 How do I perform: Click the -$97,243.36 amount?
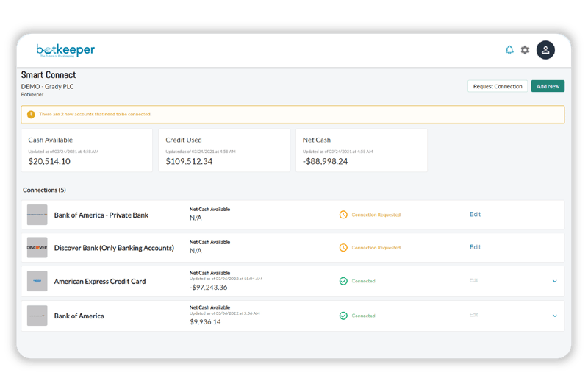209,288
